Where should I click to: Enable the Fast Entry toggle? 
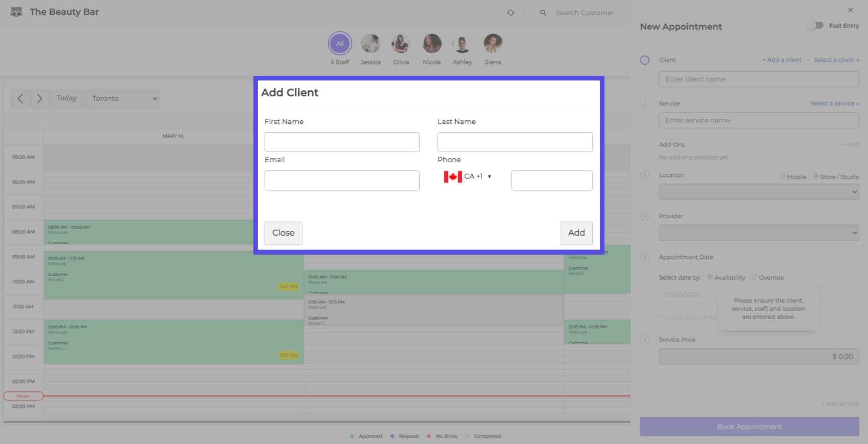click(816, 26)
